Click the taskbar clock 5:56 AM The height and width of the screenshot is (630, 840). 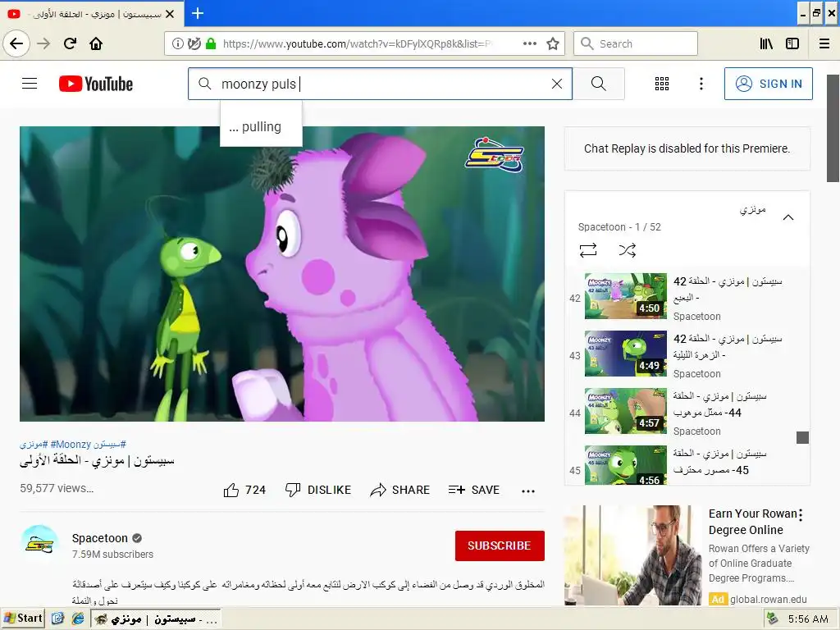click(x=808, y=619)
